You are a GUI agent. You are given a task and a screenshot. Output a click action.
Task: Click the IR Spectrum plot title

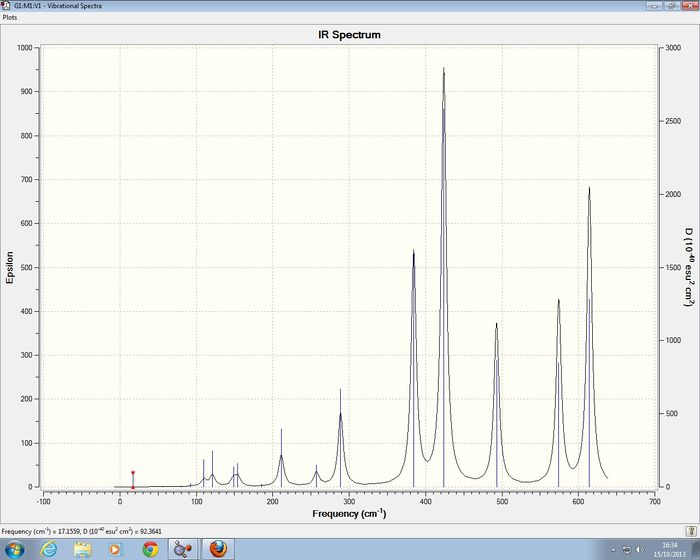point(350,35)
